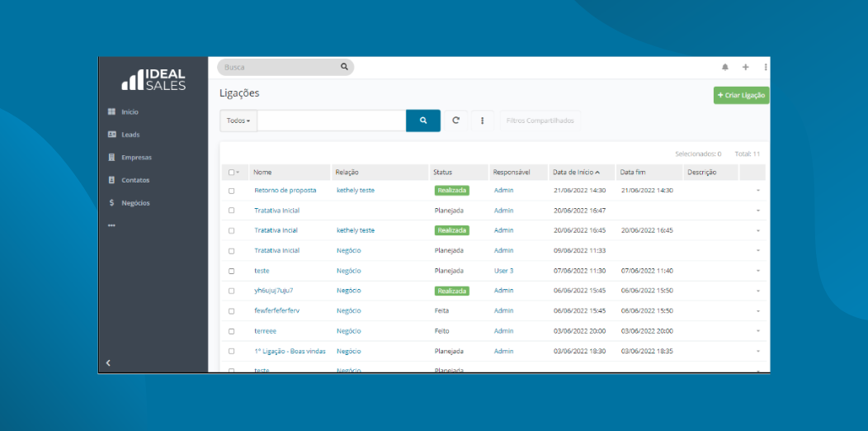This screenshot has width=868, height=431.
Task: Click the Leads card icon in sidebar
Action: pyautogui.click(x=111, y=135)
